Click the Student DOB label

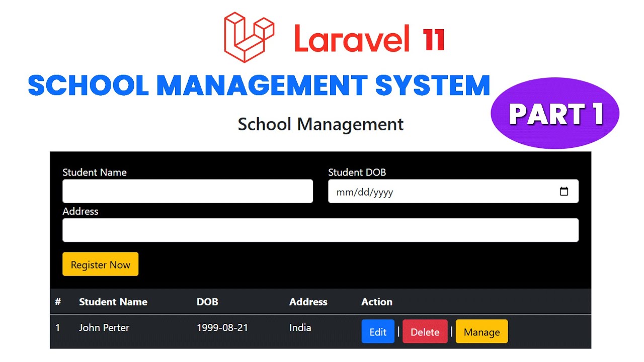click(357, 172)
